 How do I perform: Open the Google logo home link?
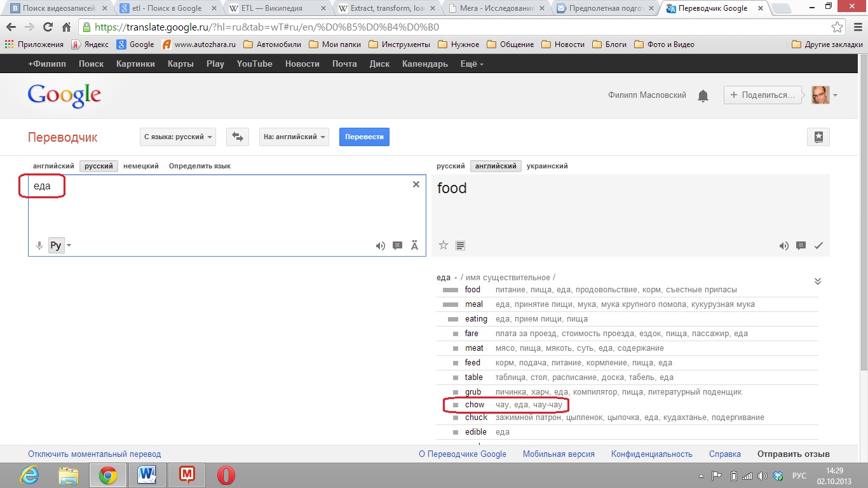64,96
